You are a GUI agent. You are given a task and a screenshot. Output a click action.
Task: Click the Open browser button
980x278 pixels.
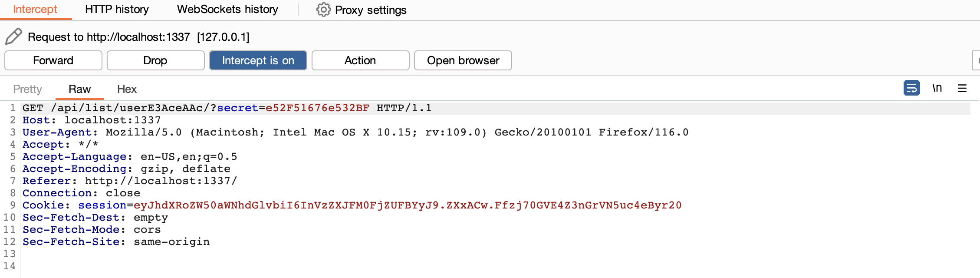point(463,60)
